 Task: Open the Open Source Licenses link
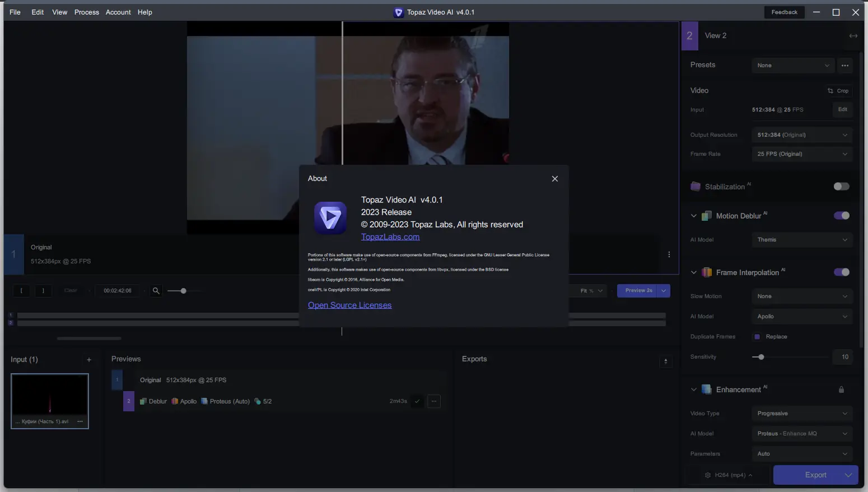350,305
